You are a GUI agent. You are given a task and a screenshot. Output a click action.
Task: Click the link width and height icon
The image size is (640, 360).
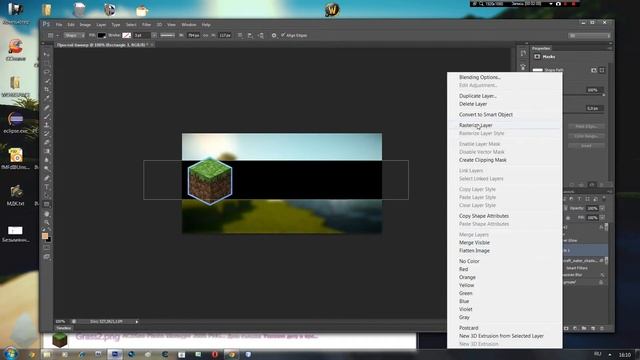206,36
